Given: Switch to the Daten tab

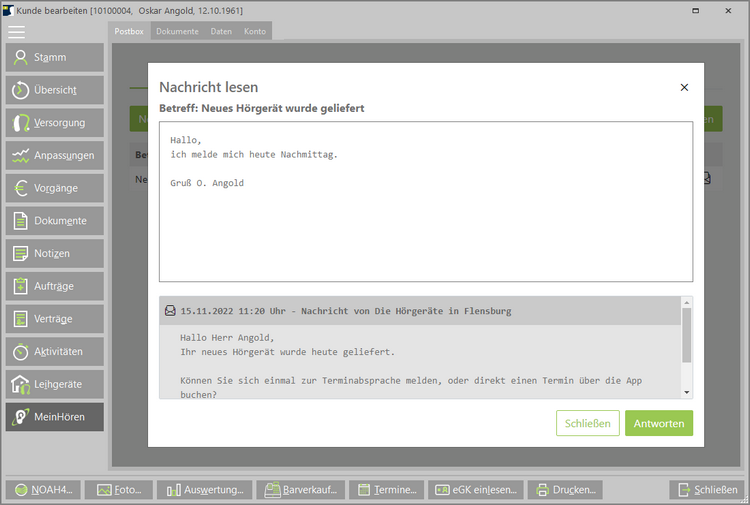Looking at the screenshot, I should coord(221,32).
